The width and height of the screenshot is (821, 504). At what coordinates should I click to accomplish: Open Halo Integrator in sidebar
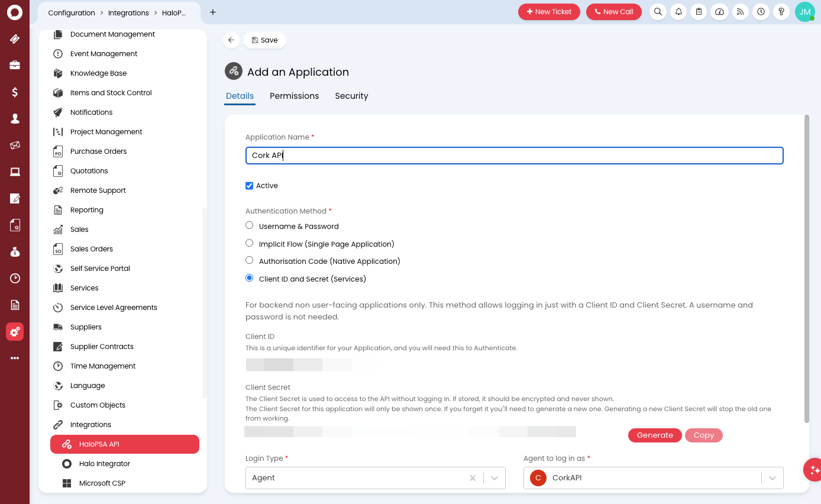click(x=125, y=464)
